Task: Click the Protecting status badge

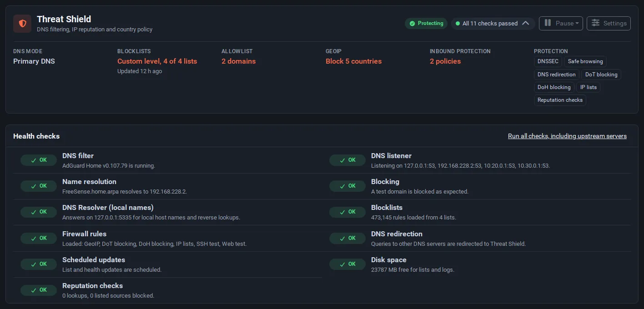Action: [426, 23]
